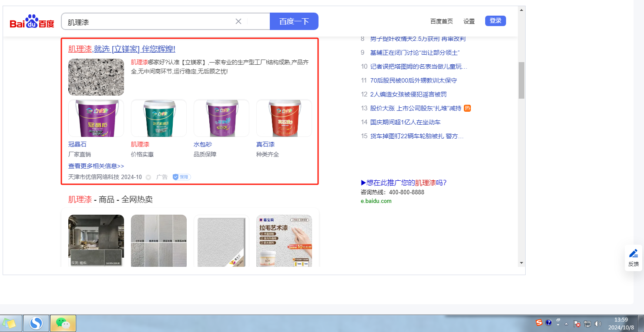Screen dimensions: 644x332
Task: Open the 百度首页 link
Action: click(x=442, y=21)
